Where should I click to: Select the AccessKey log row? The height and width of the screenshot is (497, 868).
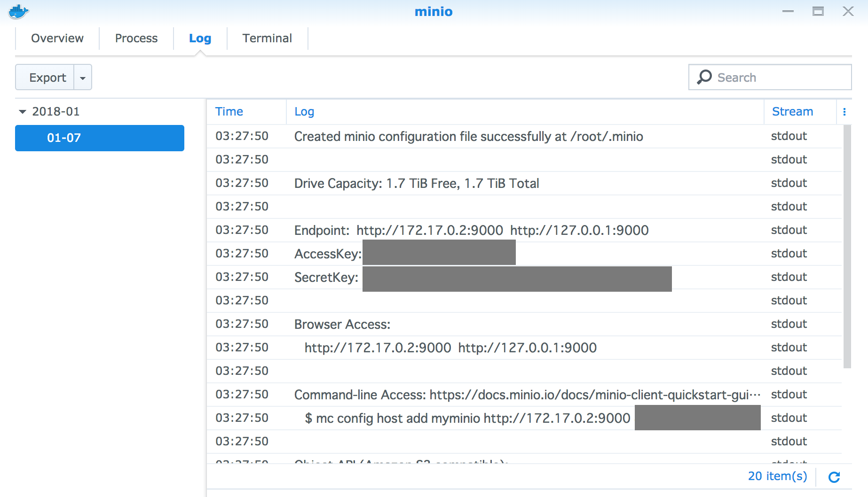[x=524, y=254]
